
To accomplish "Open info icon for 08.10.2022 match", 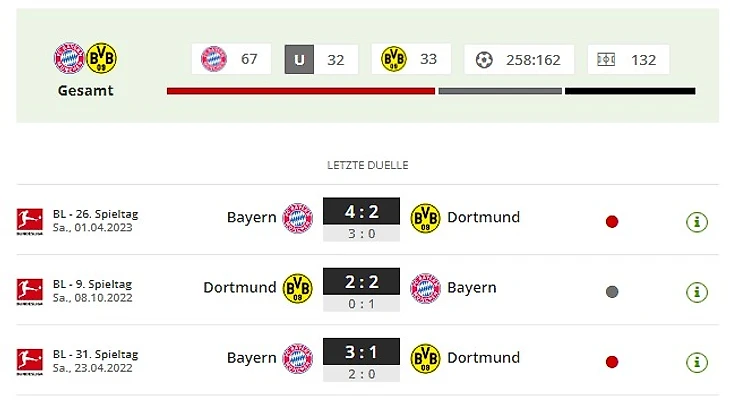I will coord(696,292).
